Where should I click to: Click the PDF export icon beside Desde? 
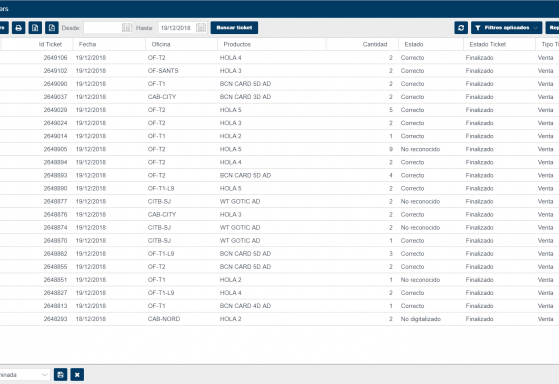coord(52,28)
